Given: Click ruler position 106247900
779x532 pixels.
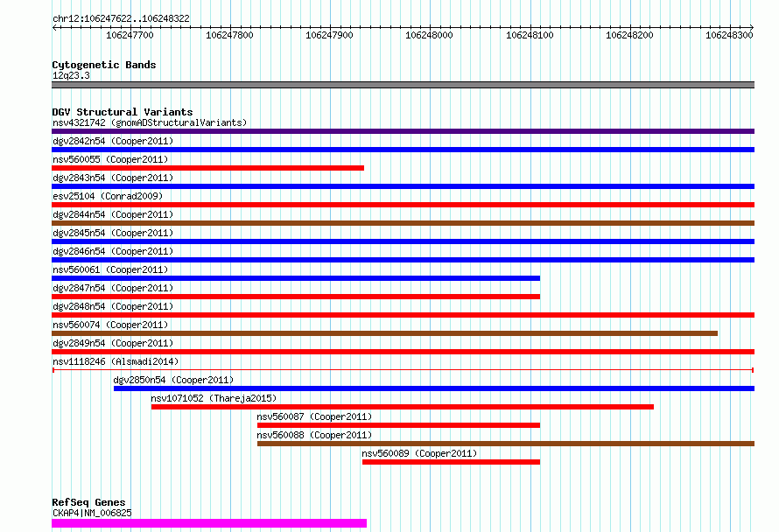Looking at the screenshot, I should [329, 35].
